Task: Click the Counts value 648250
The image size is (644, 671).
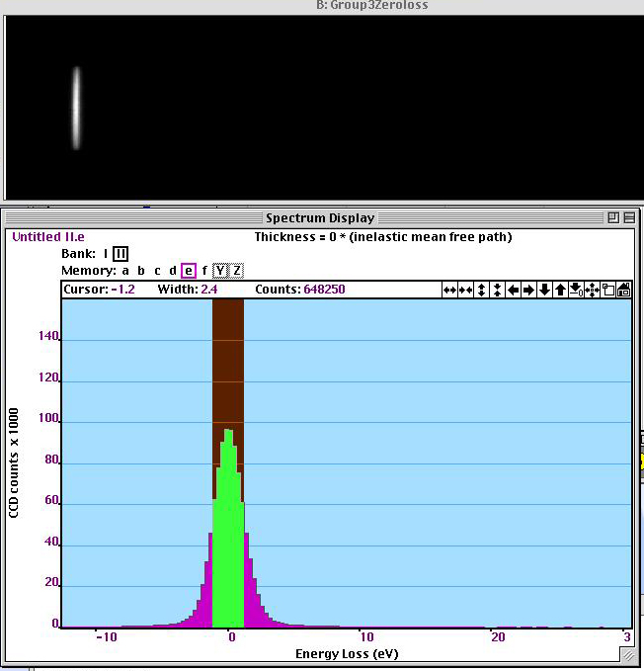Action: click(324, 290)
